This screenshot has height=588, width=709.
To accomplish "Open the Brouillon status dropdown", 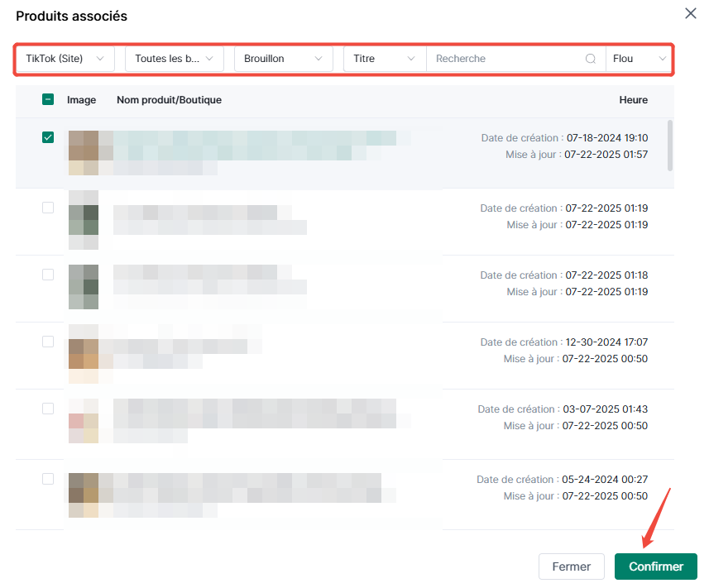I will 284,59.
